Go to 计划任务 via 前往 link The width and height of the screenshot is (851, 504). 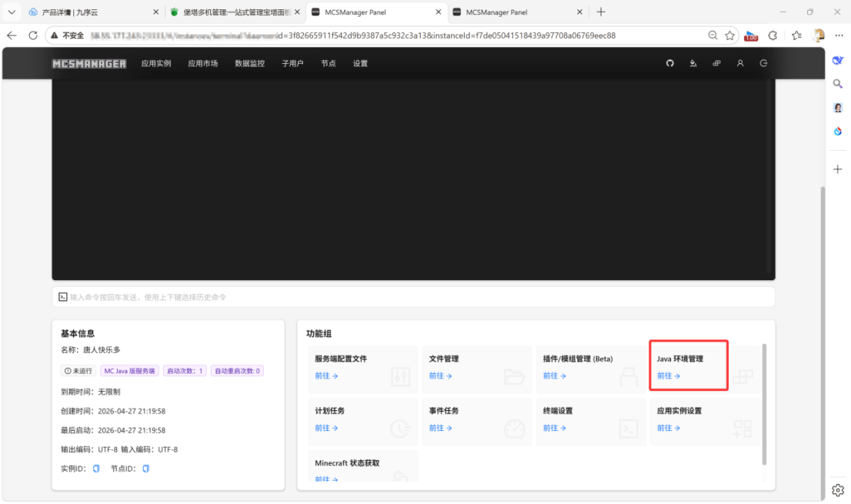tap(326, 428)
